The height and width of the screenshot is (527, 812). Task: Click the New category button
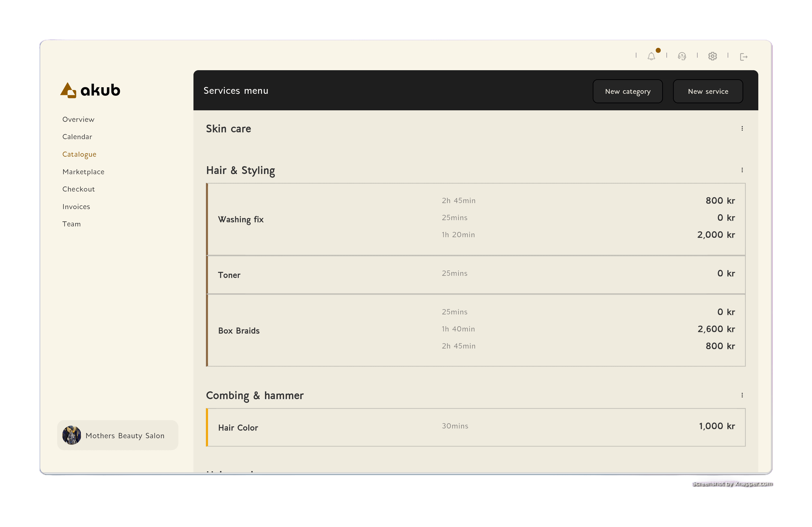click(x=627, y=91)
